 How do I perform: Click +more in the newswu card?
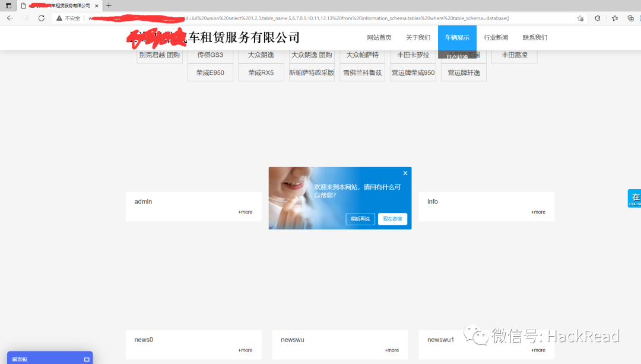point(392,350)
